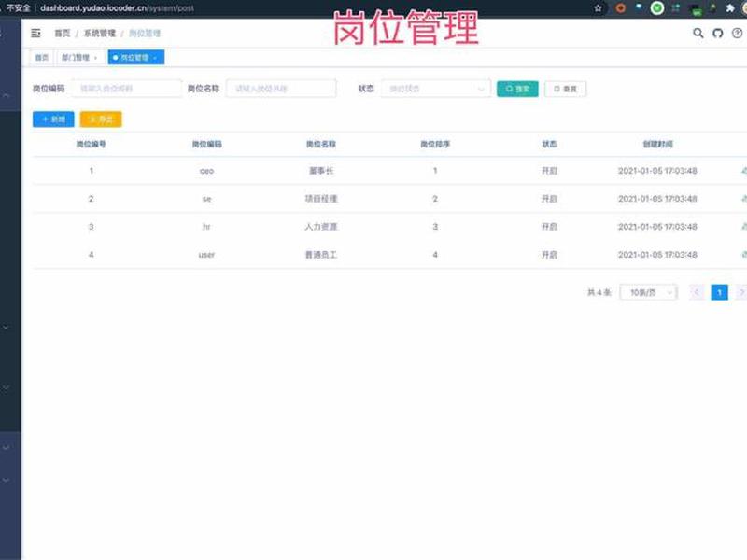Click the 重置 reset button
This screenshot has height=560, width=747.
coord(565,89)
